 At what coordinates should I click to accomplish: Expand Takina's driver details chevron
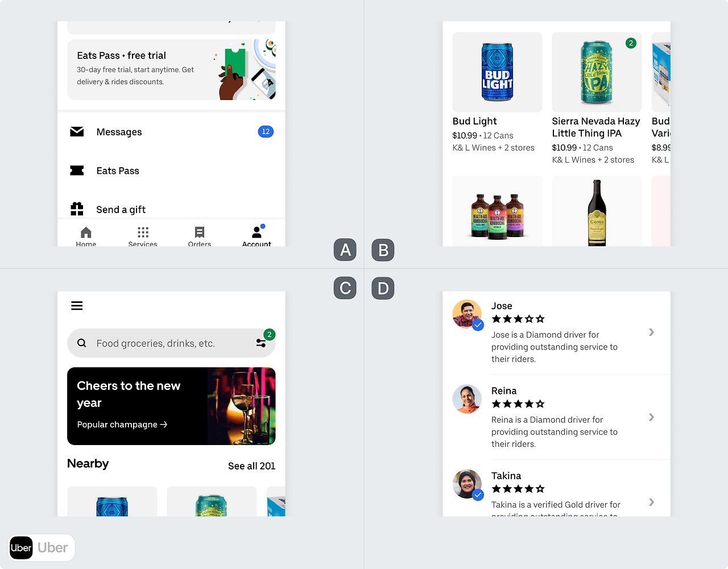[652, 502]
